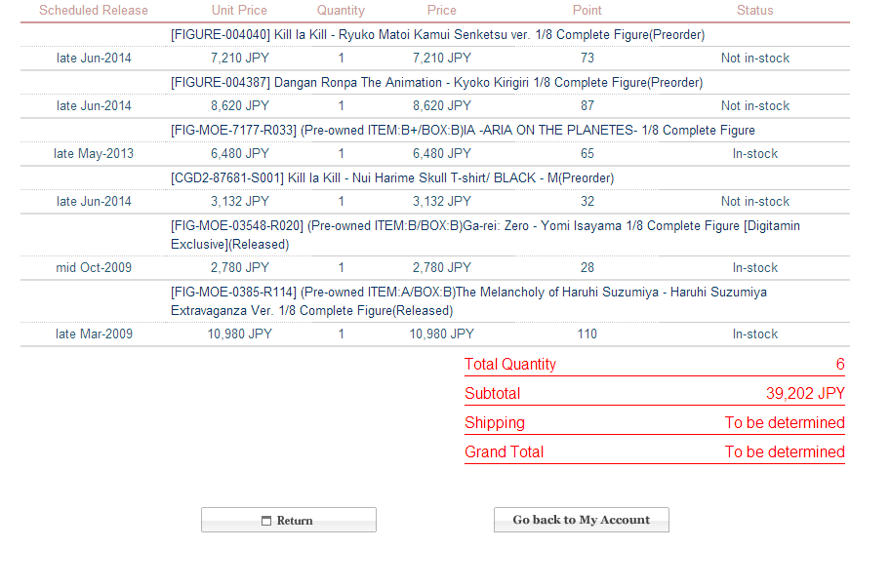The width and height of the screenshot is (891, 588).
Task: Click To be determined in Grand Total row
Action: point(785,451)
